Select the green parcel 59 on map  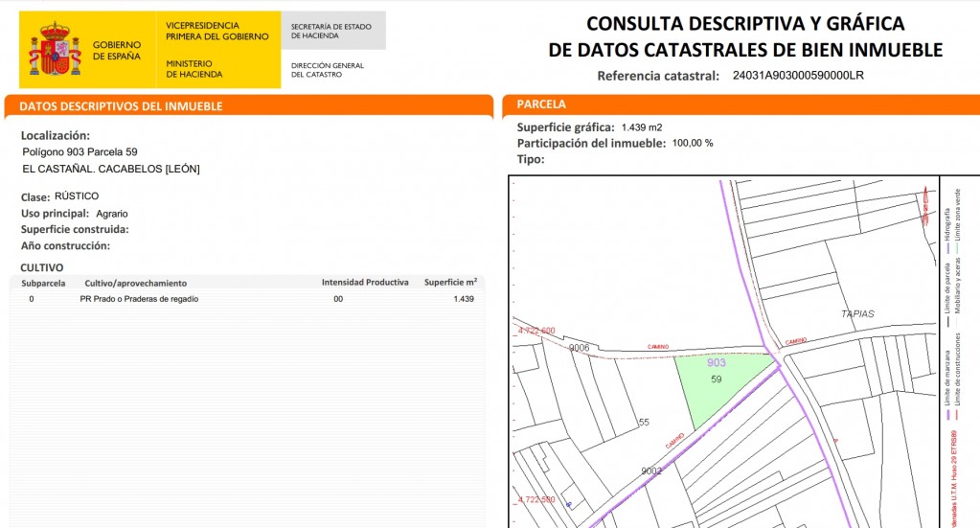point(718,390)
